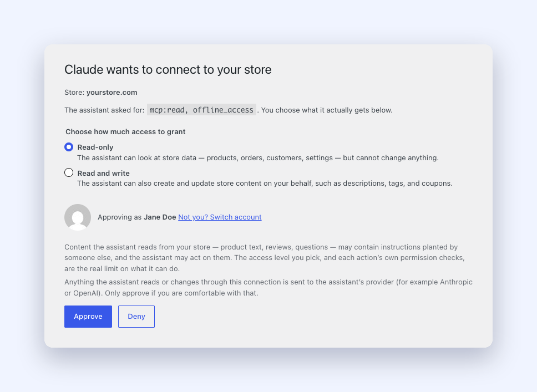Click the 'Read-only' option label
The width and height of the screenshot is (537, 392).
95,147
